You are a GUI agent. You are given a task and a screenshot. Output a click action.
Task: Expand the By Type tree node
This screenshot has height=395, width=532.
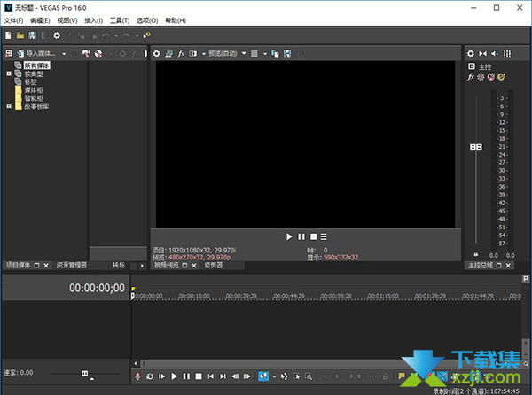(9, 74)
